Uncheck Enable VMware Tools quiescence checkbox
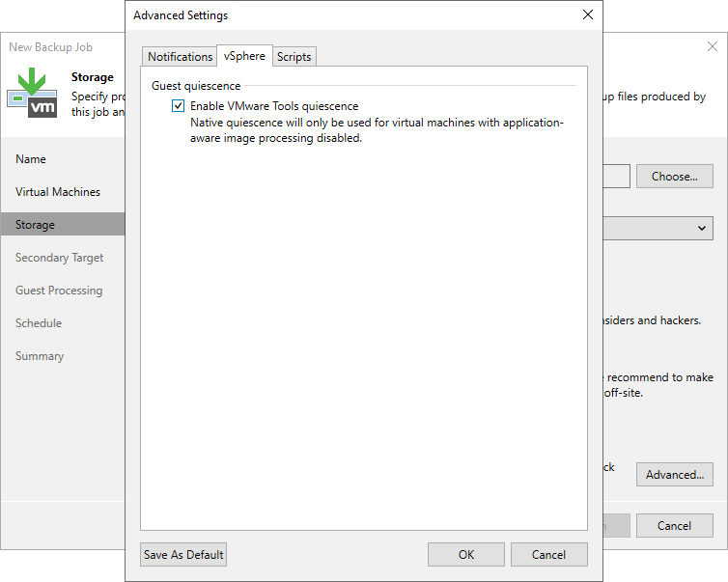Viewport: 728px width, 582px height. pos(178,106)
